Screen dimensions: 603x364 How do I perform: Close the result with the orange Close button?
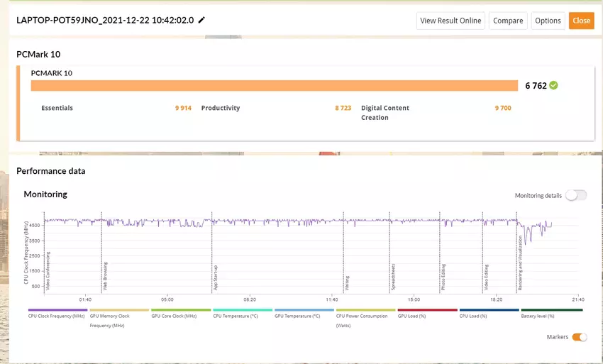click(x=581, y=21)
